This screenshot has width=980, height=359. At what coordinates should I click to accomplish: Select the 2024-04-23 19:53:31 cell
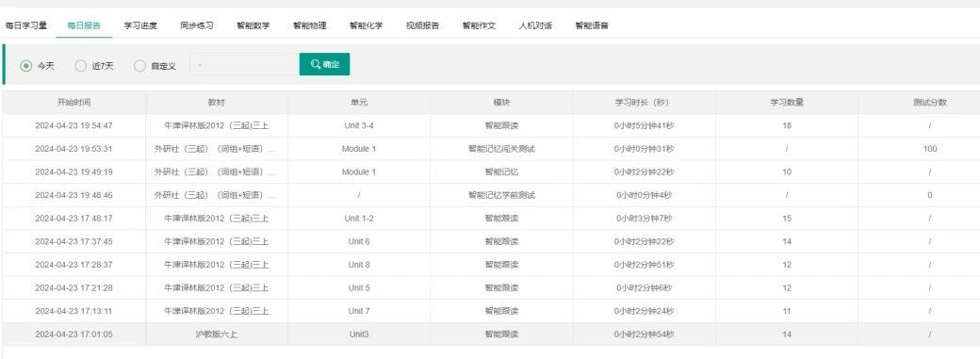point(73,149)
